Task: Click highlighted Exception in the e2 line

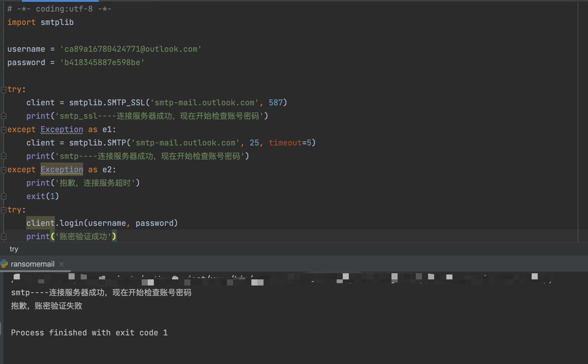Action: point(62,169)
